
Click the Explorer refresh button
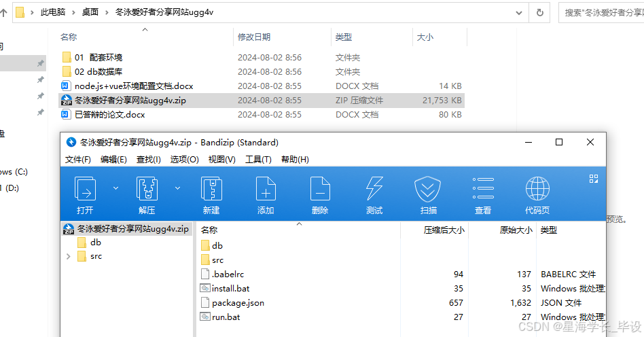540,13
